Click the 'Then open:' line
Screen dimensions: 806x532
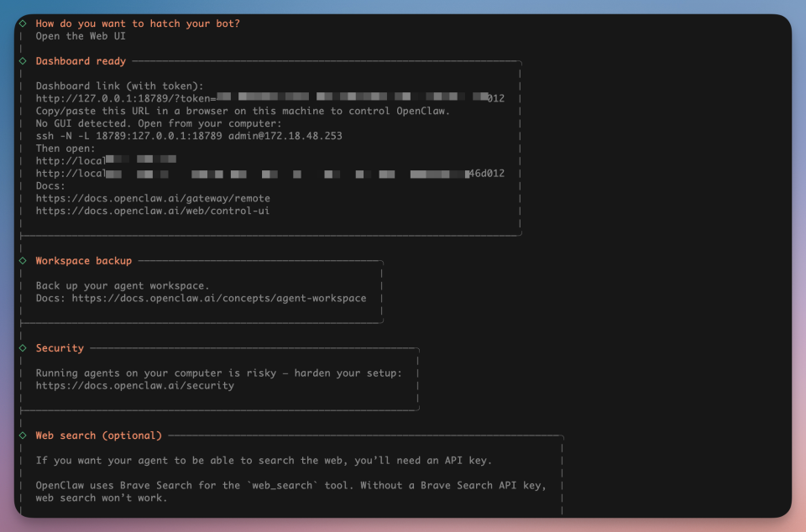(x=65, y=149)
